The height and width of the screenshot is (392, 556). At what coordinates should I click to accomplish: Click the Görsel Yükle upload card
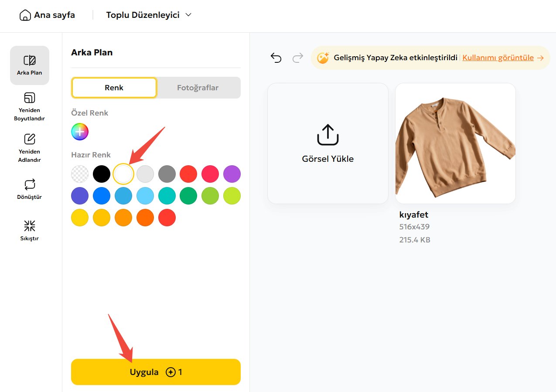point(327,143)
